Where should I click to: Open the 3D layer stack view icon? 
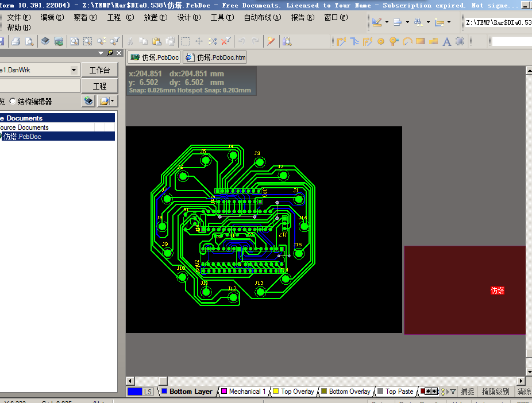tap(45, 41)
